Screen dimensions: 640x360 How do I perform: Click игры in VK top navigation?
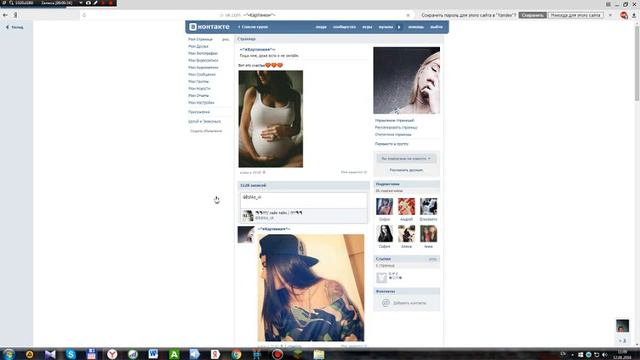(367, 27)
